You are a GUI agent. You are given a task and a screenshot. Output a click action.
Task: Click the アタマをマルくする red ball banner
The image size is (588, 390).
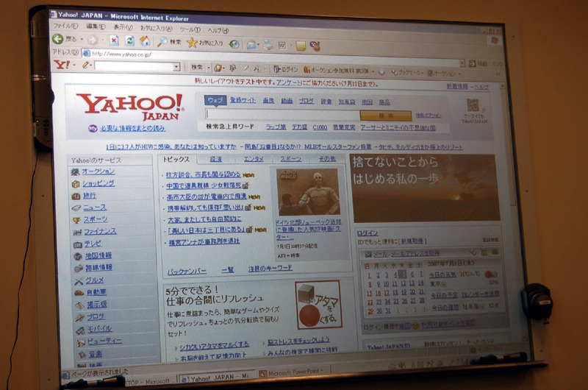[x=318, y=305]
